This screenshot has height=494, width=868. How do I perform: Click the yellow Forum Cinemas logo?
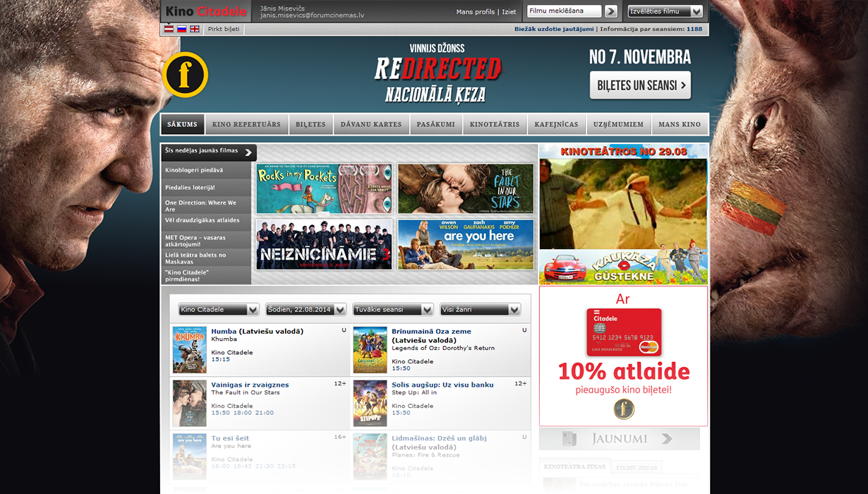coord(185,75)
